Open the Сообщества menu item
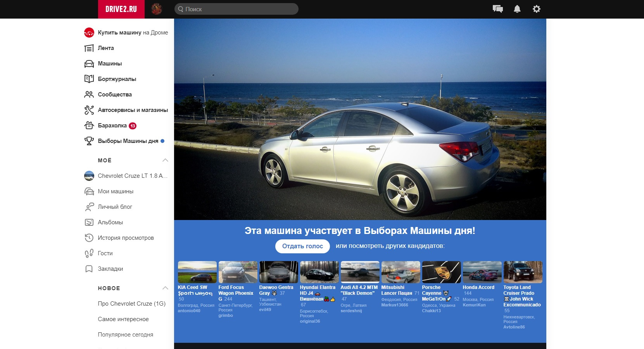Image resolution: width=644 pixels, height=349 pixels. pyautogui.click(x=115, y=95)
